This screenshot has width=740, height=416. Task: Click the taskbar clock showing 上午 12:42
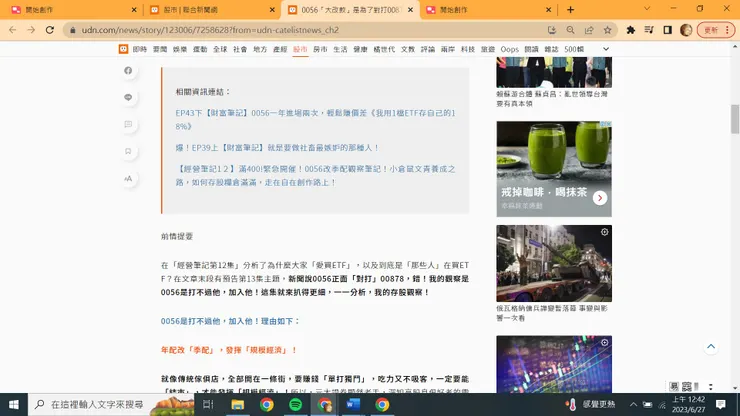coord(689,405)
